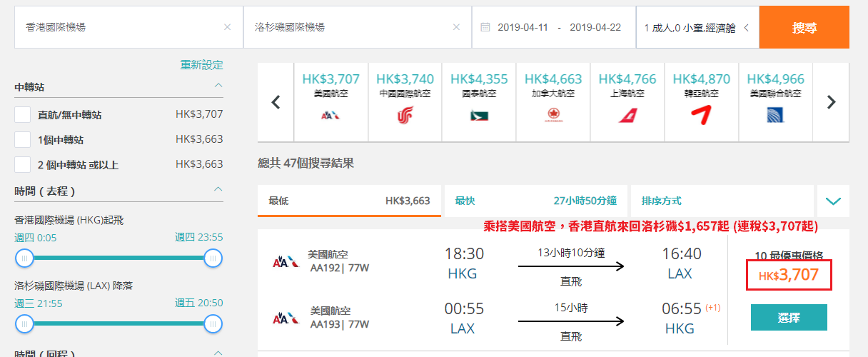The height and width of the screenshot is (357, 868).
Task: Click departure date 2019-04-11
Action: point(523,27)
